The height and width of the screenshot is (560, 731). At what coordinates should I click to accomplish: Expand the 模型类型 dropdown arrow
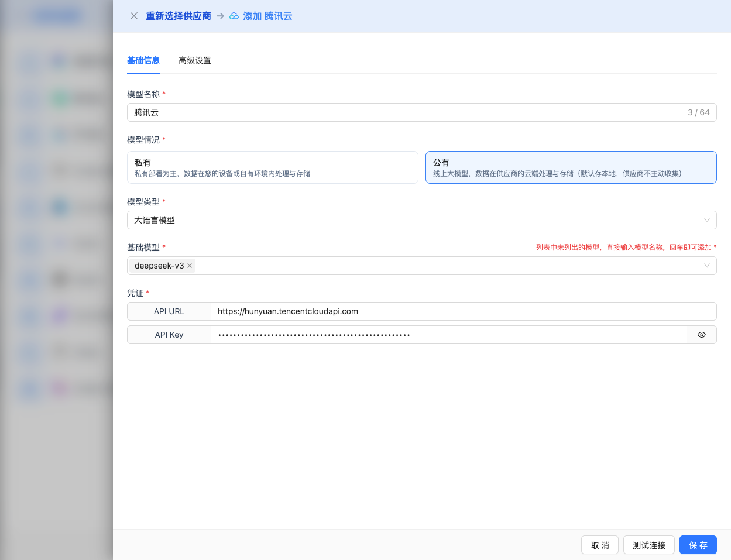pyautogui.click(x=706, y=220)
